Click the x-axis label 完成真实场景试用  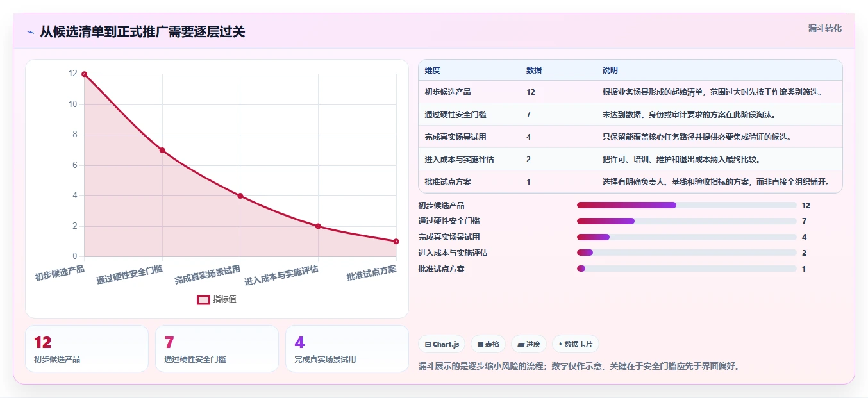tap(208, 274)
